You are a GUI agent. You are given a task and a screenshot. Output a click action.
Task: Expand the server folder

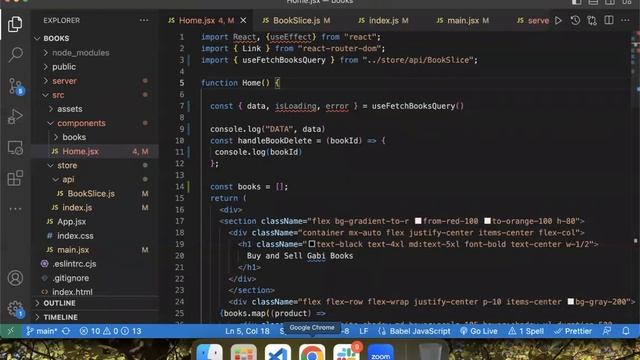pyautogui.click(x=64, y=81)
